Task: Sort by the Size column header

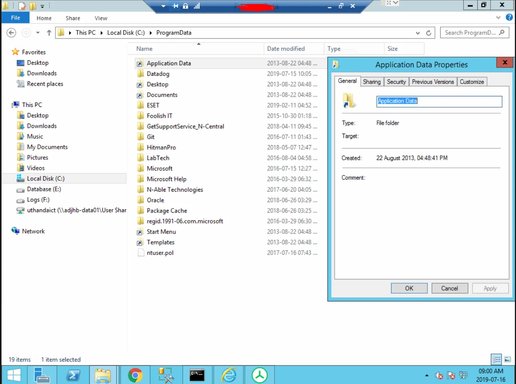Action: click(x=393, y=49)
